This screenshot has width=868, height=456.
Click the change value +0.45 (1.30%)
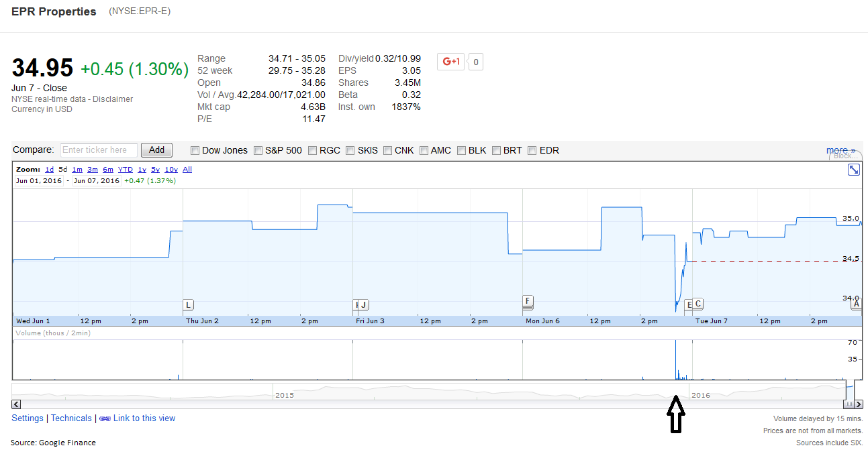coord(134,69)
